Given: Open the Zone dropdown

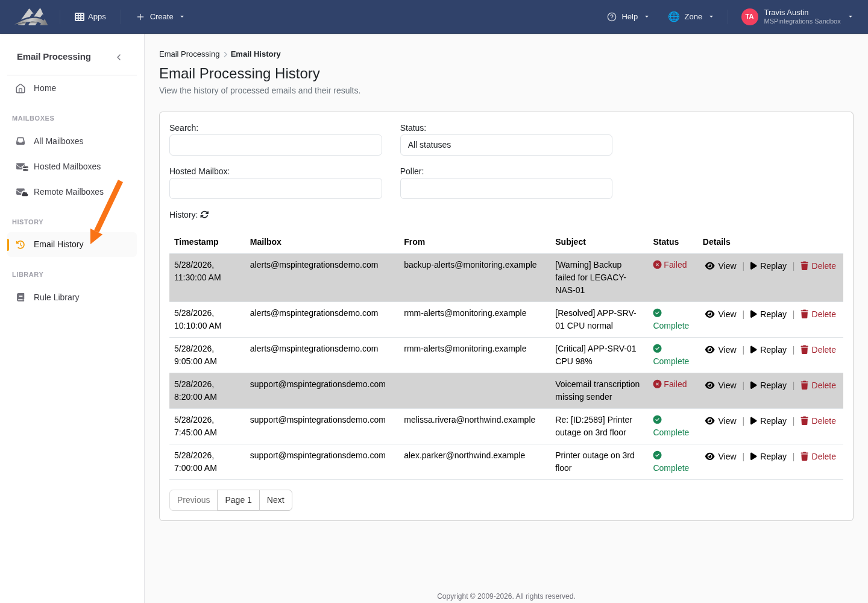Looking at the screenshot, I should (x=691, y=17).
